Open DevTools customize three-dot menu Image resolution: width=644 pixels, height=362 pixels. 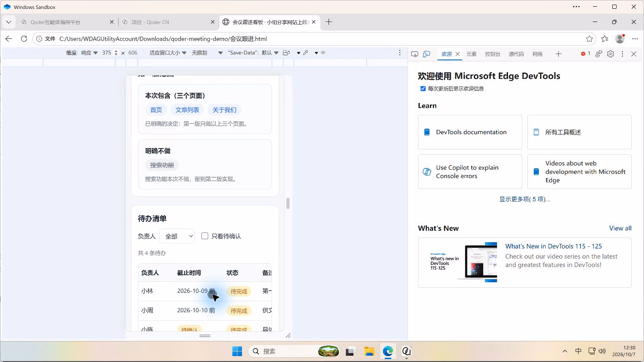click(x=622, y=54)
